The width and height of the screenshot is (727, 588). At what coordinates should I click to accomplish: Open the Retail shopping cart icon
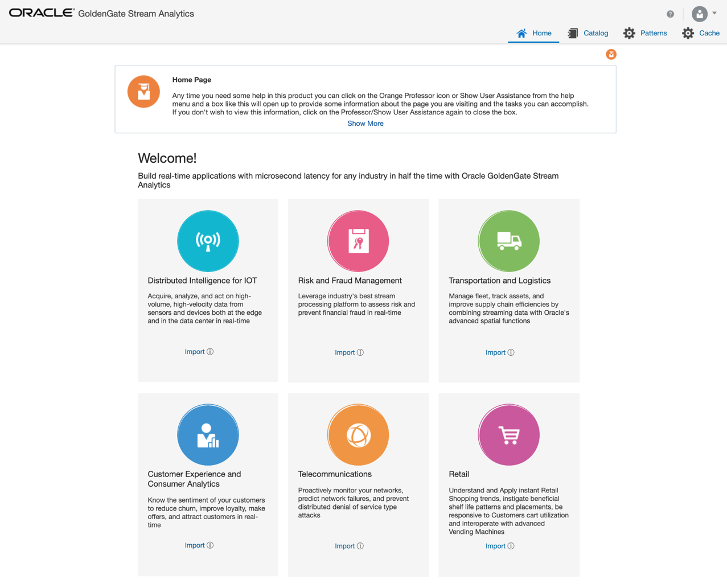click(x=508, y=434)
